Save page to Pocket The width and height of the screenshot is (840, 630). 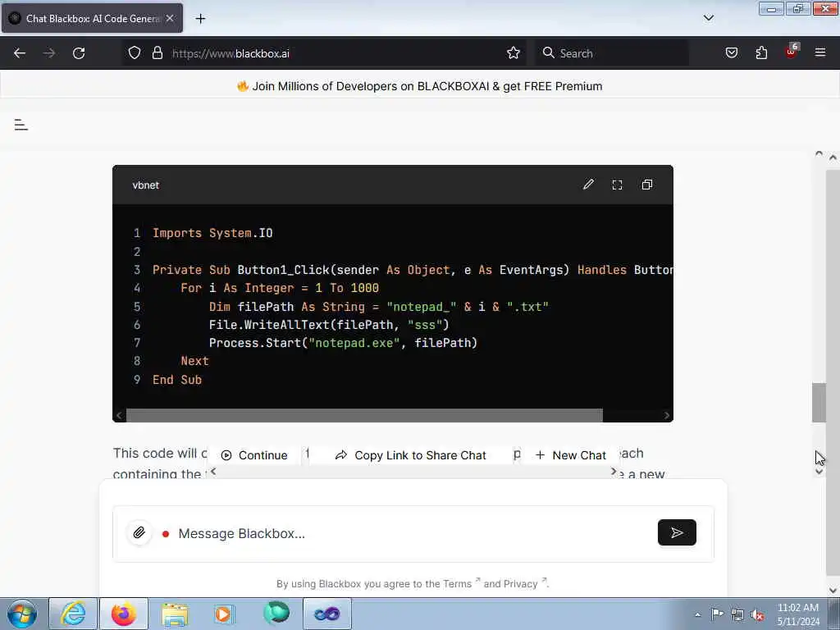tap(731, 53)
